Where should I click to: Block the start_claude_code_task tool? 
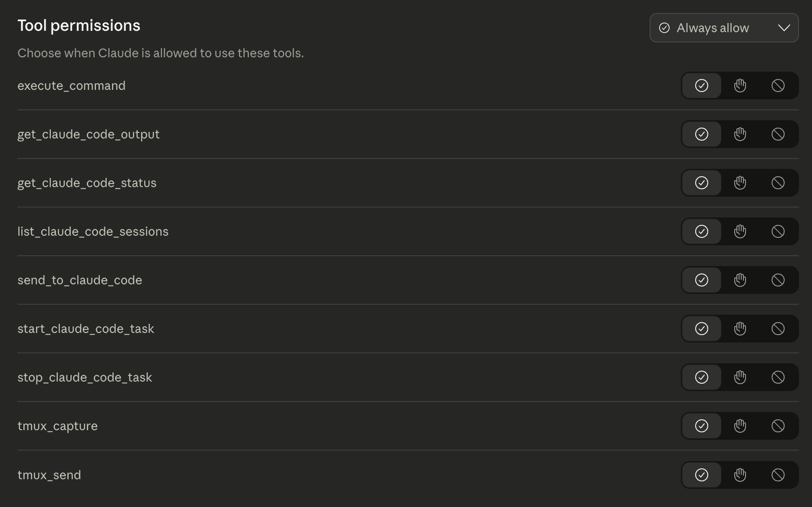(x=778, y=329)
